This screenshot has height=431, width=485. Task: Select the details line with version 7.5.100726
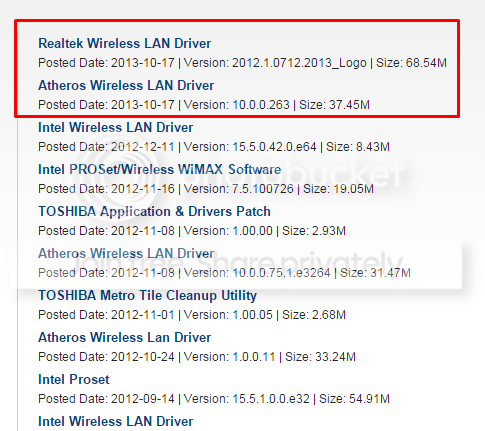(x=206, y=189)
